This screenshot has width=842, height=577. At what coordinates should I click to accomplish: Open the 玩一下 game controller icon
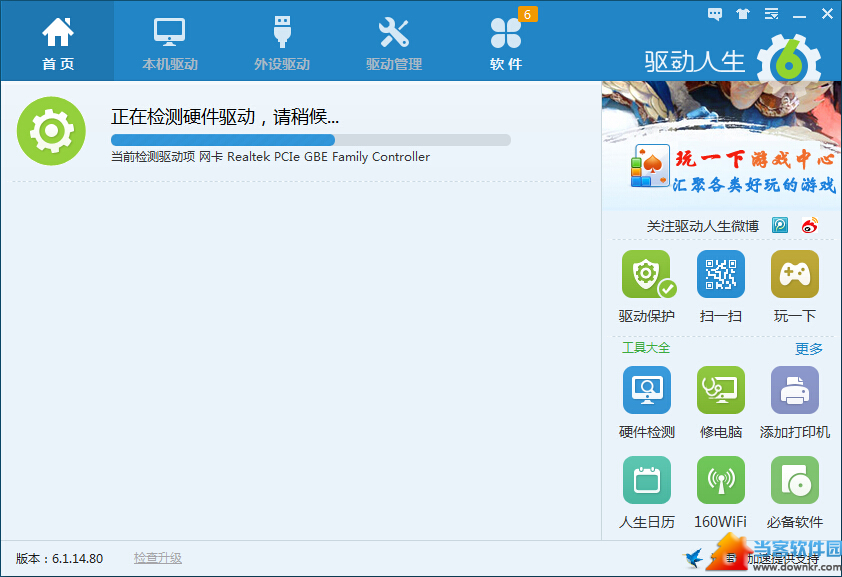pyautogui.click(x=794, y=275)
